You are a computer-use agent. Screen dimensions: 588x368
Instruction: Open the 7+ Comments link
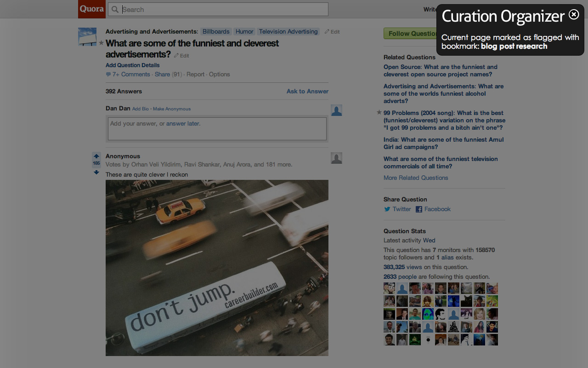(131, 74)
